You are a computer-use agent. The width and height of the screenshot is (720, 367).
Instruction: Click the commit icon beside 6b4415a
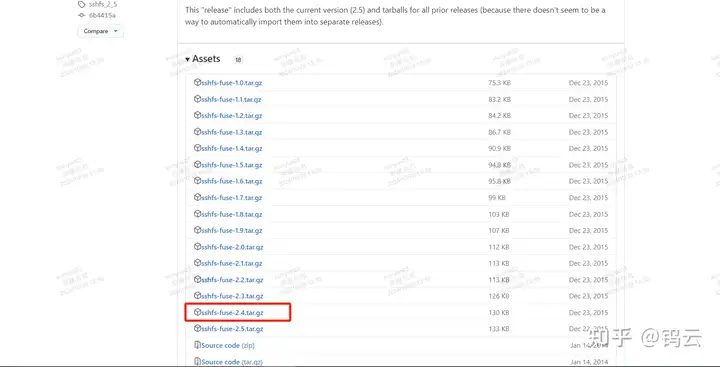82,15
